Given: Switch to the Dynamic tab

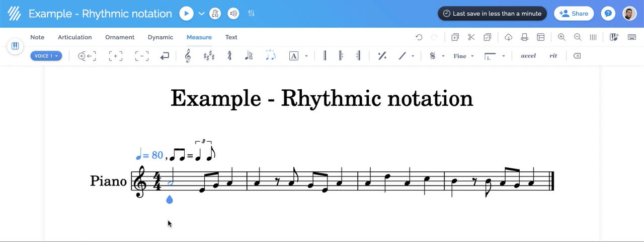Looking at the screenshot, I should [160, 37].
